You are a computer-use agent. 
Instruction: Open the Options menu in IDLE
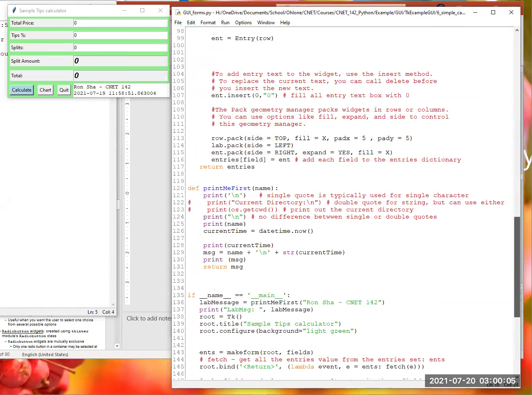pos(243,23)
